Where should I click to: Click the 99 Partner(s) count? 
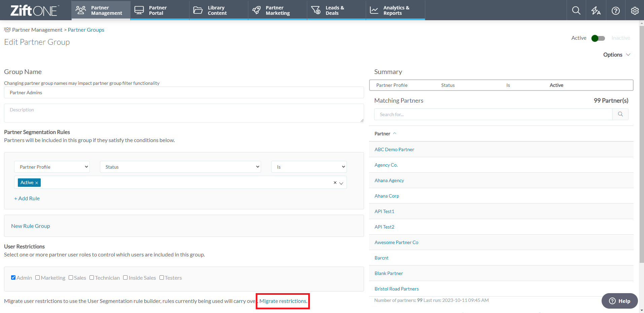[611, 101]
